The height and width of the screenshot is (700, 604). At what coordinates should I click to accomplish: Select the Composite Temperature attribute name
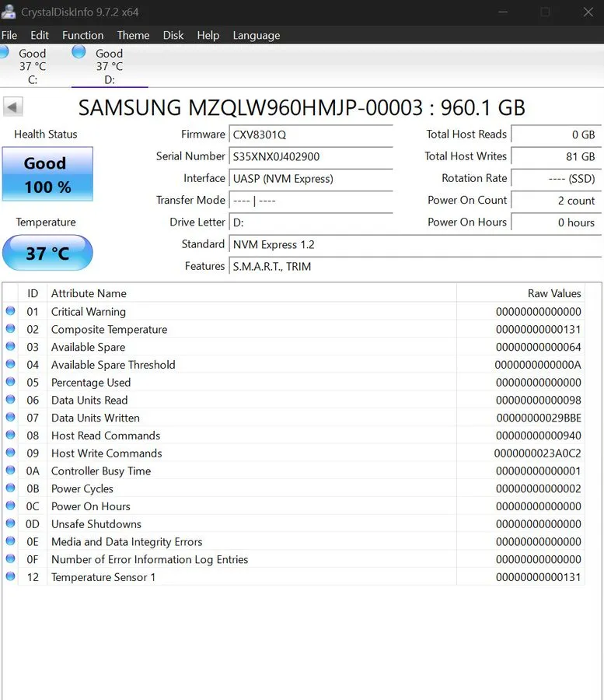tap(110, 330)
